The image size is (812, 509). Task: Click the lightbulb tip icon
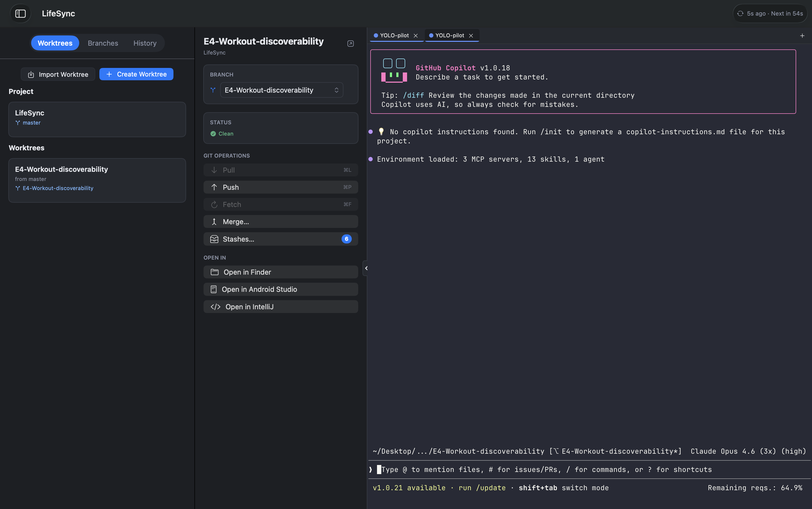click(381, 132)
